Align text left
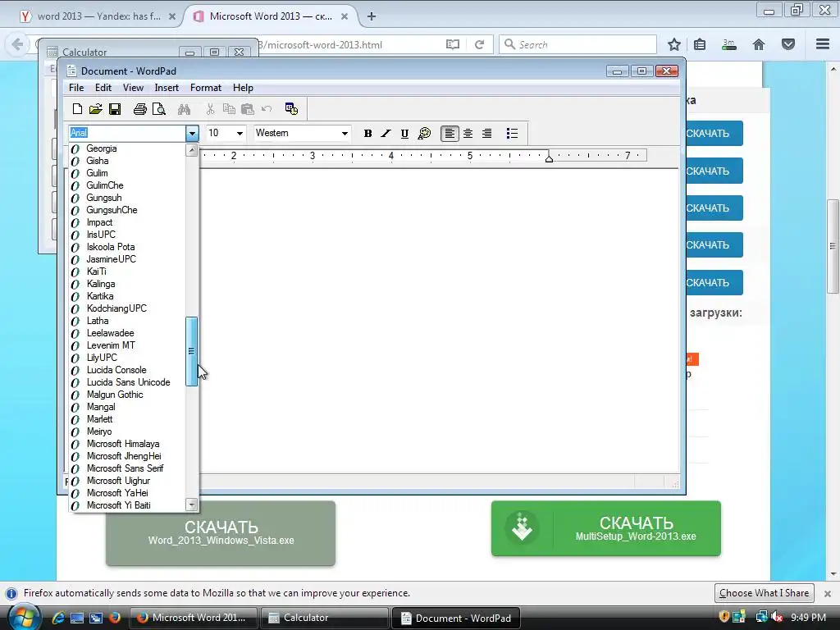Viewport: 840px width, 630px height. click(450, 134)
